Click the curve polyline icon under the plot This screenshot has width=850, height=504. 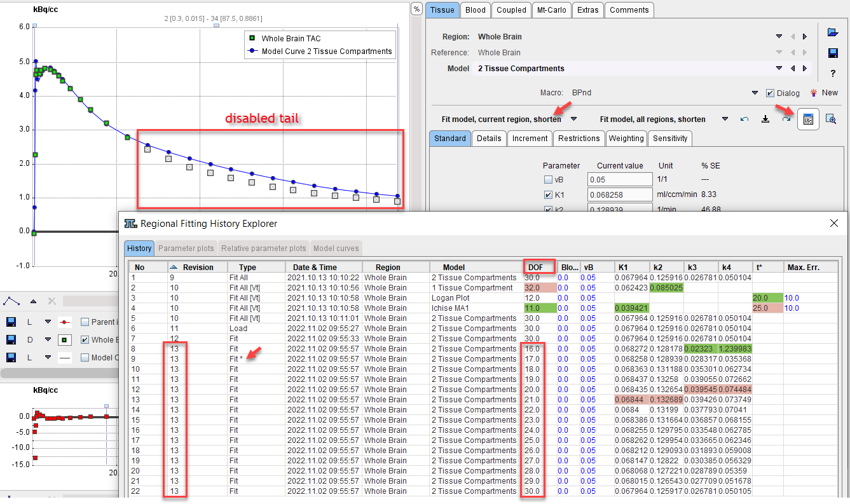coord(11,301)
